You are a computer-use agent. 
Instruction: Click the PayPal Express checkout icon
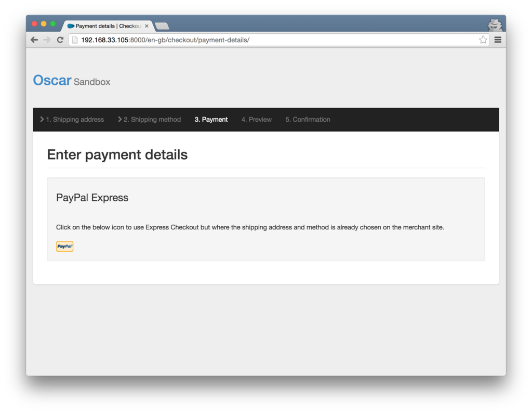coord(65,246)
